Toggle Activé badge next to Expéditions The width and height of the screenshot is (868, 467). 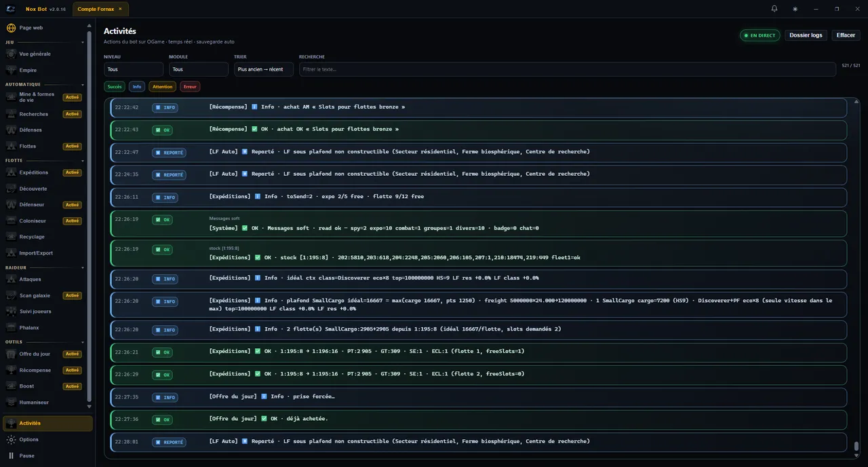click(72, 172)
